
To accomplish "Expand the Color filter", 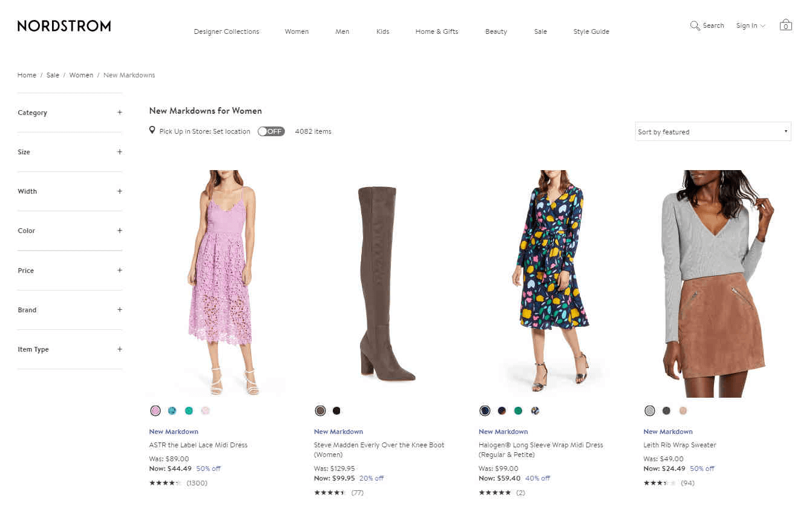I will 70,231.
